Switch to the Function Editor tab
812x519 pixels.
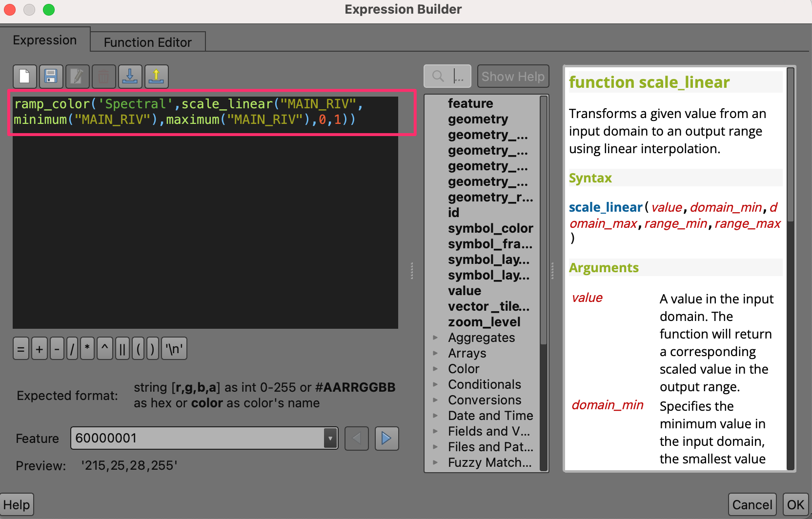pyautogui.click(x=147, y=42)
